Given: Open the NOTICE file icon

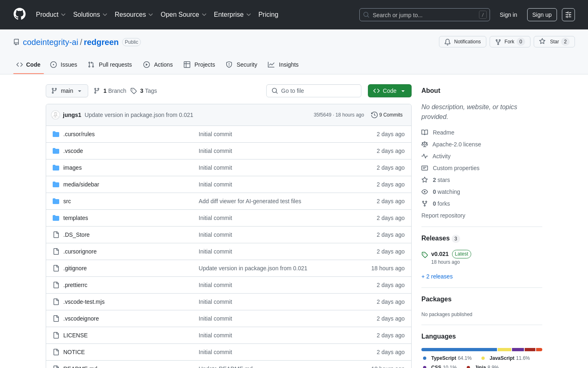Looking at the screenshot, I should click(x=56, y=352).
